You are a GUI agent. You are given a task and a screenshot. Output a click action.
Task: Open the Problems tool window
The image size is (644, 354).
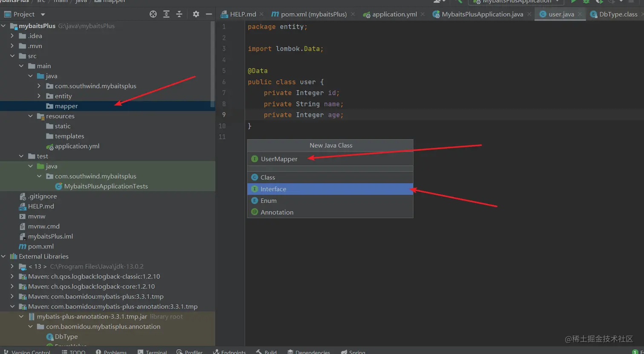coord(111,352)
